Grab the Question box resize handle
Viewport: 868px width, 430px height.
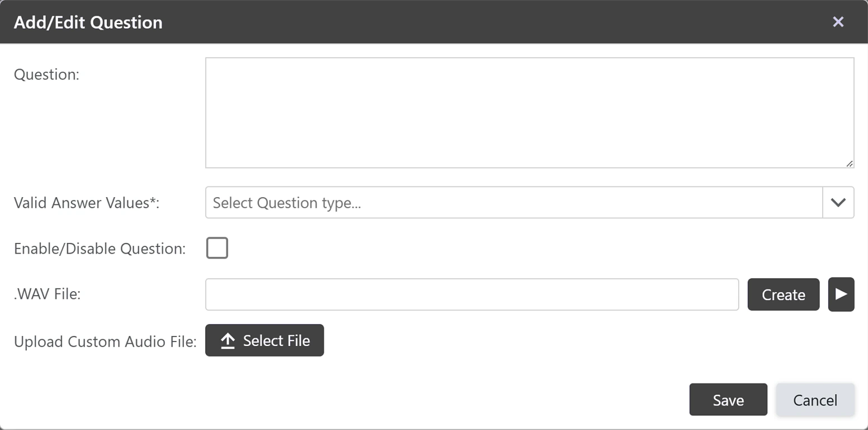849,163
